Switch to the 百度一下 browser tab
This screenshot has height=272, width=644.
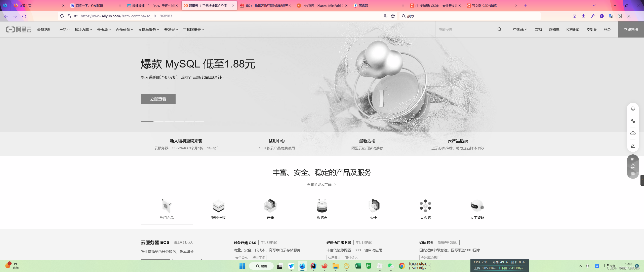(x=89, y=6)
